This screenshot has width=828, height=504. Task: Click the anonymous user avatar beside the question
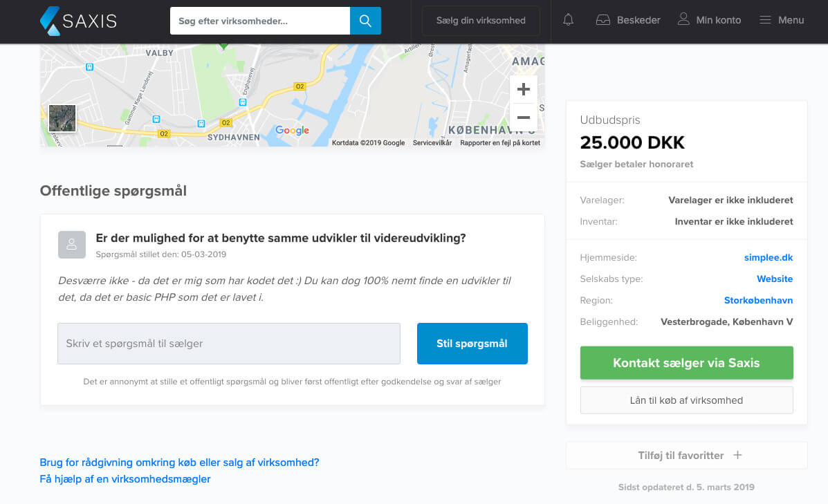72,244
